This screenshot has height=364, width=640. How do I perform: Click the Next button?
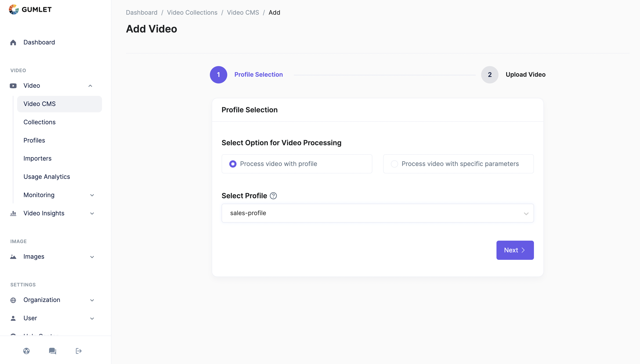pyautogui.click(x=515, y=250)
